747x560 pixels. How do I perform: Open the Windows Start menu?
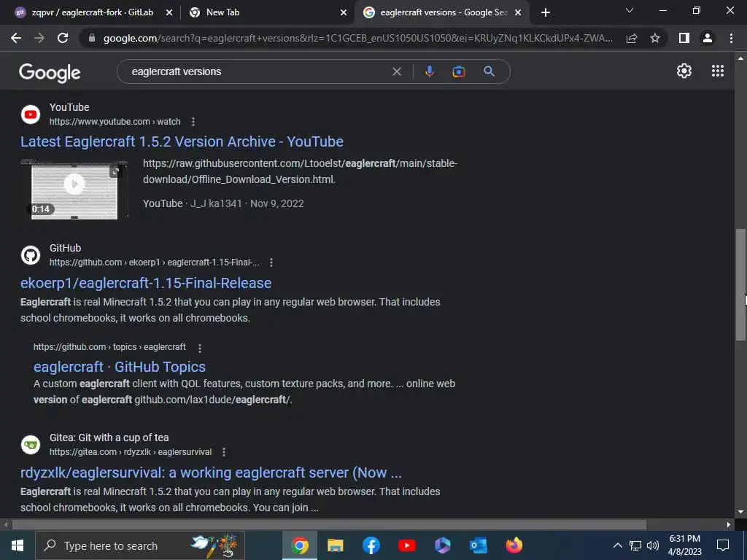(x=18, y=545)
